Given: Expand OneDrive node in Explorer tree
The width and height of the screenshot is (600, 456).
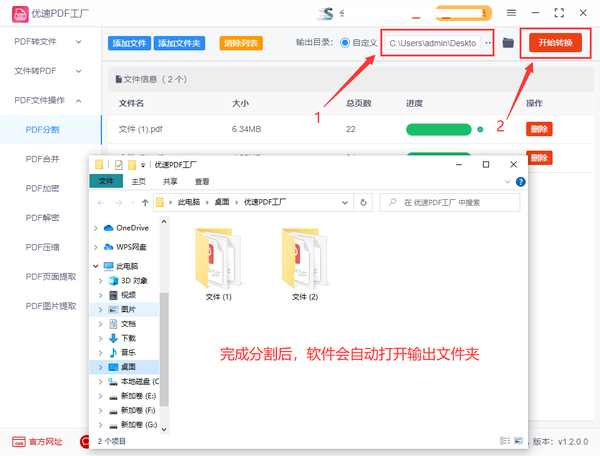Looking at the screenshot, I should click(96, 228).
